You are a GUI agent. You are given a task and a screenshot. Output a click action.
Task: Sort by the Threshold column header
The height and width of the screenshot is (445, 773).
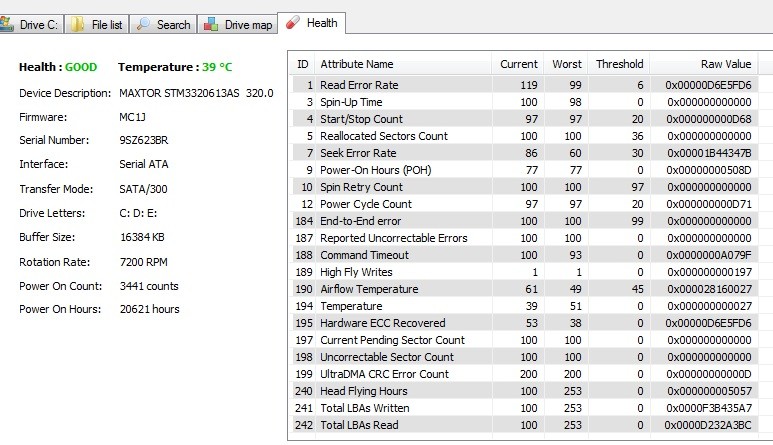(x=619, y=64)
